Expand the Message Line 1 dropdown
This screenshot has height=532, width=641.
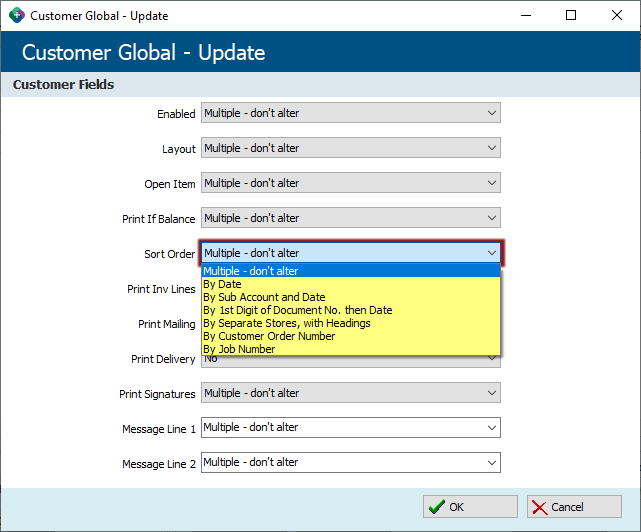[350, 428]
